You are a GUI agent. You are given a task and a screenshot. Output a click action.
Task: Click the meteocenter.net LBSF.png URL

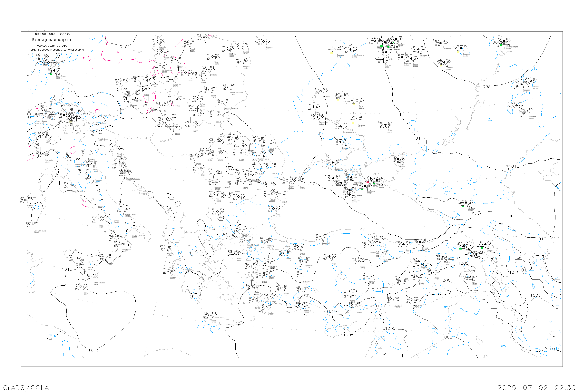(55, 50)
